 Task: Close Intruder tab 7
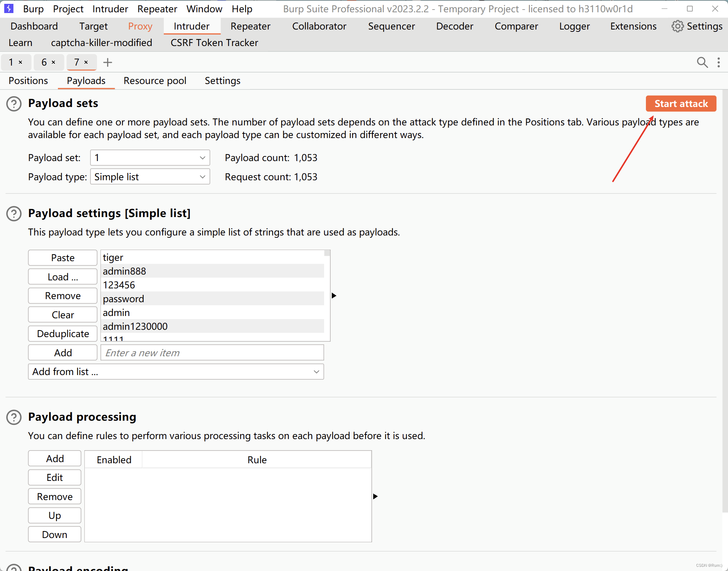pos(86,62)
